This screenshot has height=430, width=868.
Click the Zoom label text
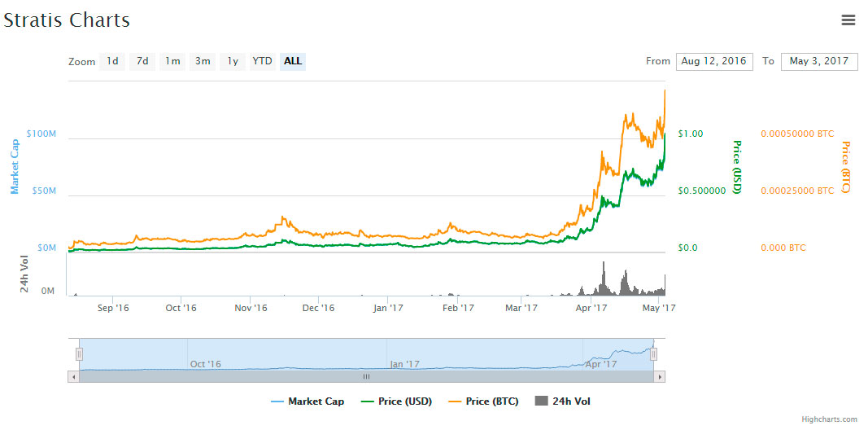tap(82, 62)
